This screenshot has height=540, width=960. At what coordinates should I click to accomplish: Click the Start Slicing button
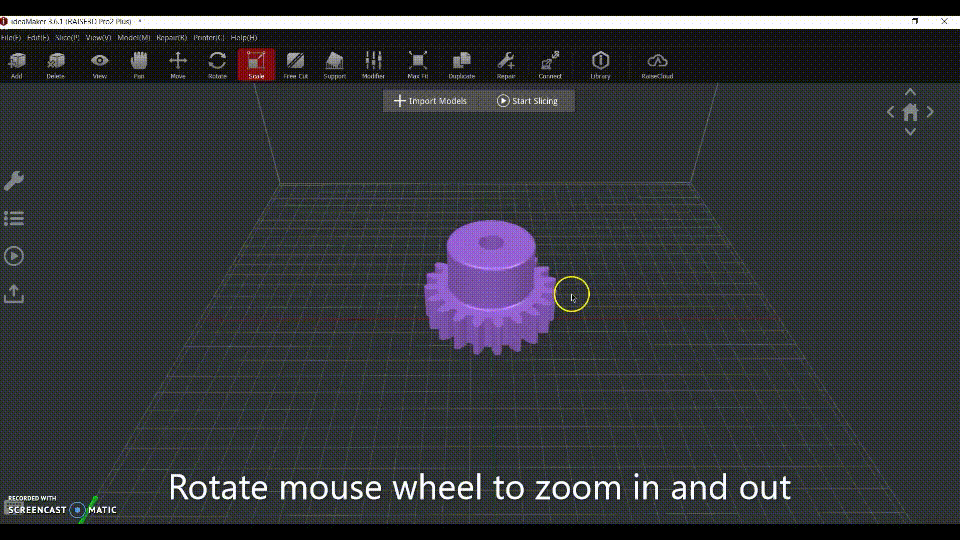tap(527, 101)
